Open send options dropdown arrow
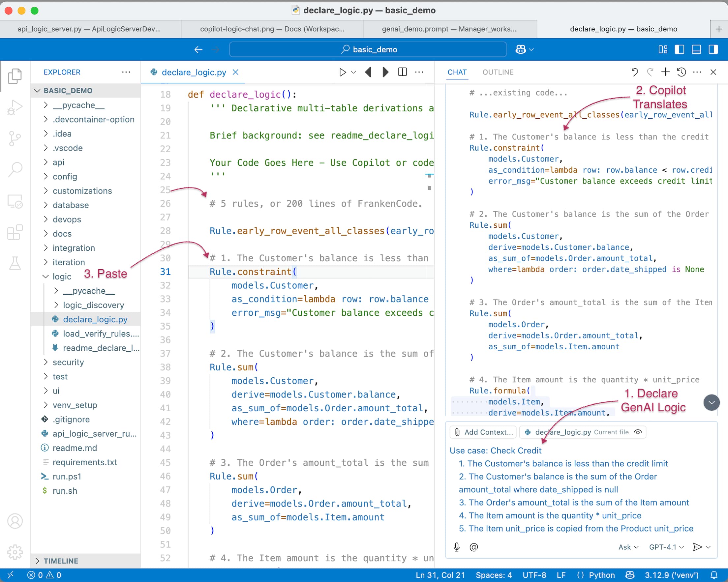The height and width of the screenshot is (582, 728). pyautogui.click(x=708, y=547)
